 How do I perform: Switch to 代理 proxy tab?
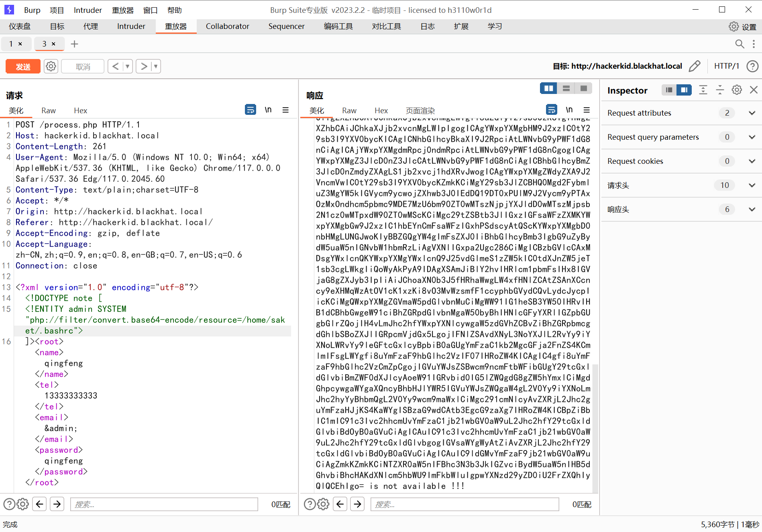(90, 26)
